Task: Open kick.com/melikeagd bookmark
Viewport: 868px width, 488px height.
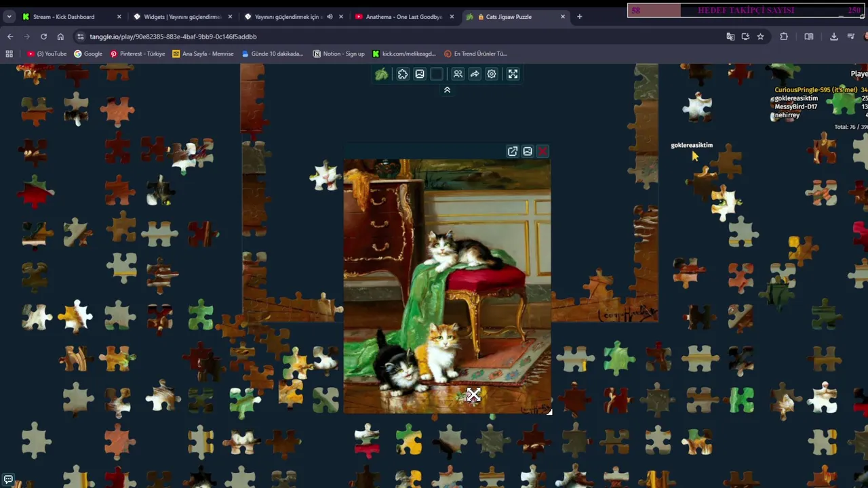Action: click(x=404, y=54)
